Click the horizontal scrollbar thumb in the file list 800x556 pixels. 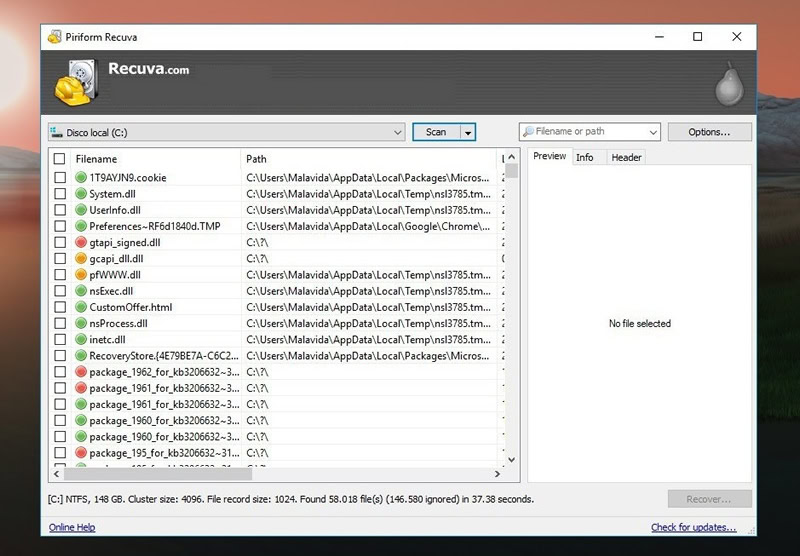tap(158, 474)
